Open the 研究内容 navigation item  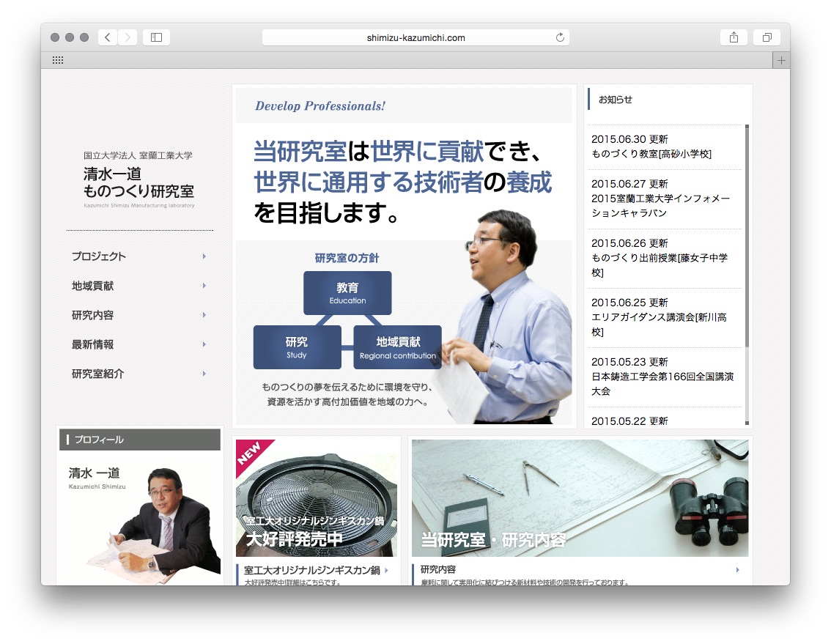[93, 315]
